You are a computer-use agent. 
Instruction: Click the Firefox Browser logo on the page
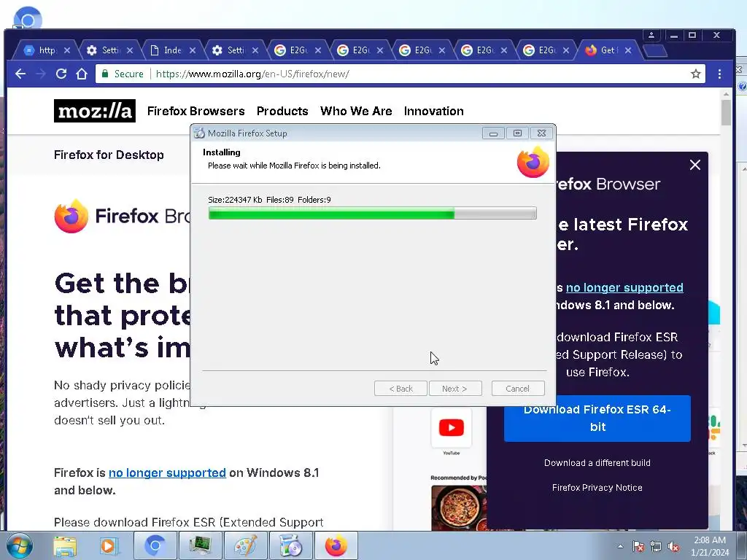click(71, 216)
